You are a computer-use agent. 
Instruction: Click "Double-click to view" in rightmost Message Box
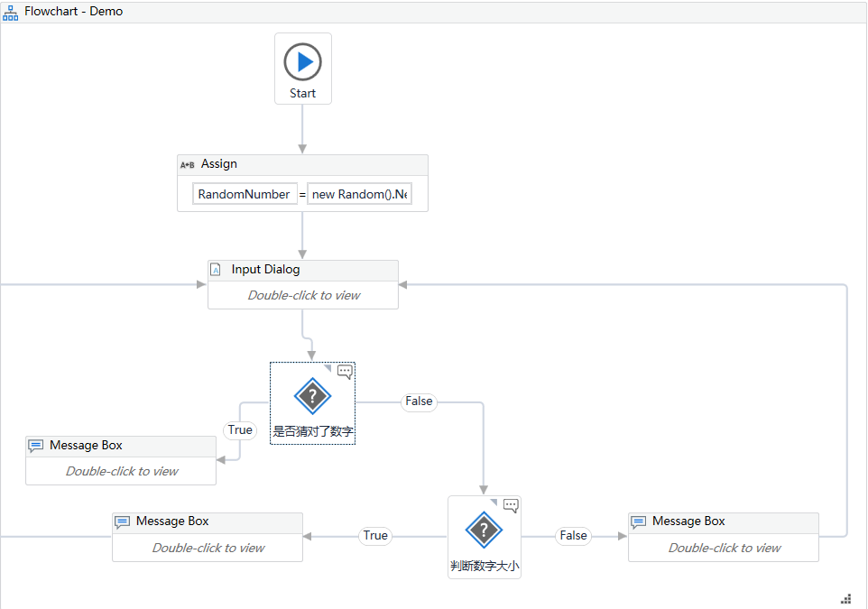click(x=724, y=548)
